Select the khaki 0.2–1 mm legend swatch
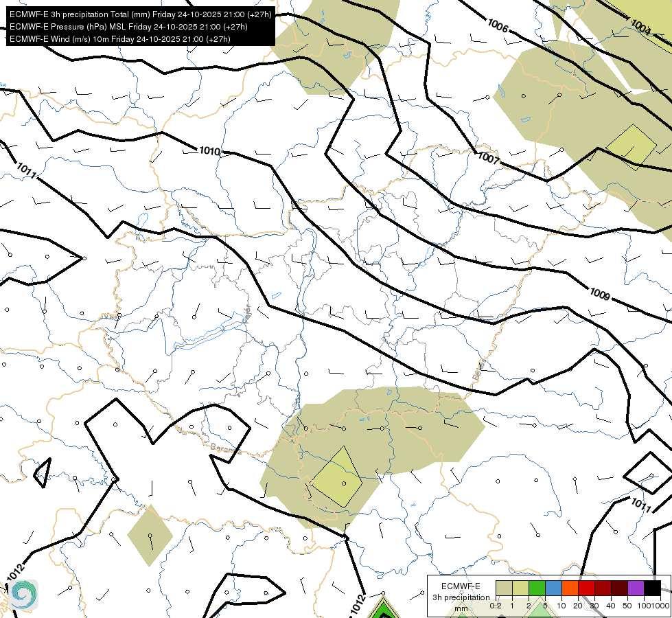 (504, 588)
